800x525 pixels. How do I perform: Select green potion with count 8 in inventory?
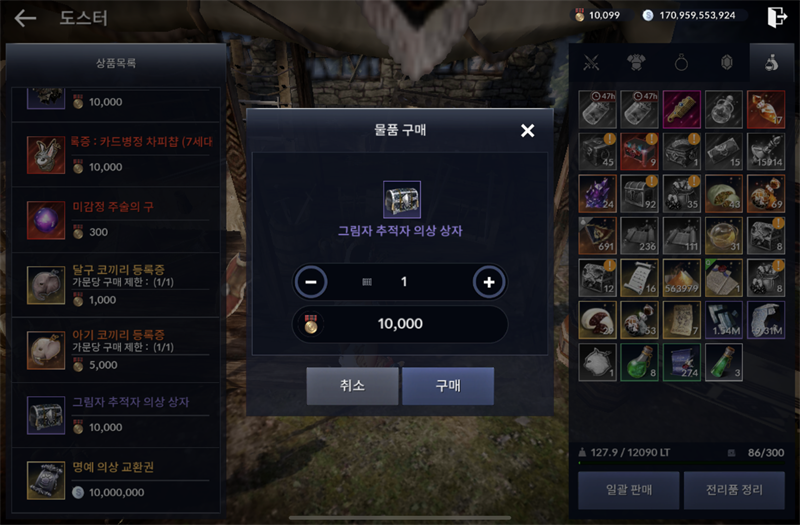tap(639, 362)
